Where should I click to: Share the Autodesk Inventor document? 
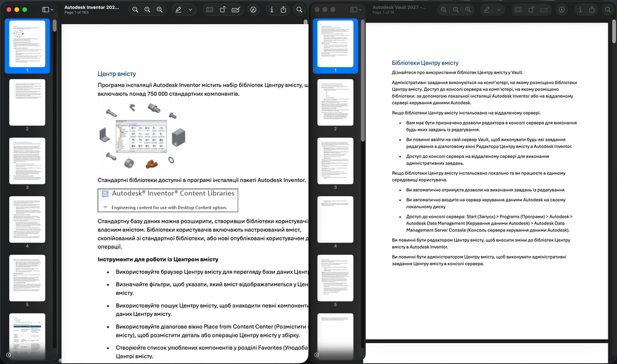[283, 10]
